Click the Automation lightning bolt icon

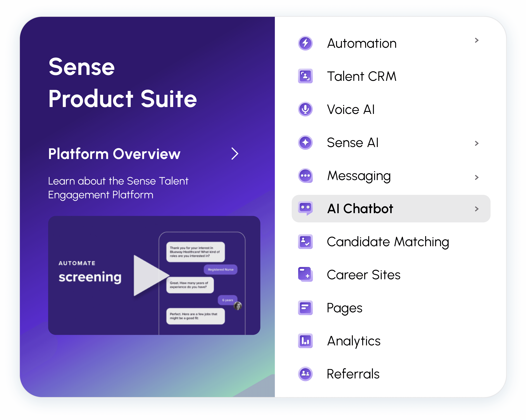point(305,43)
